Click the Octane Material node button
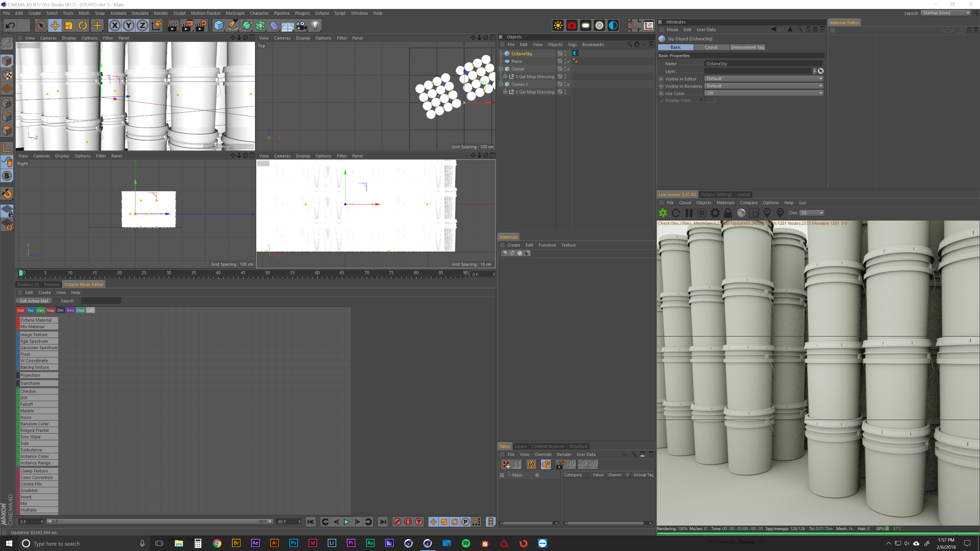This screenshot has width=980, height=551. 38,320
